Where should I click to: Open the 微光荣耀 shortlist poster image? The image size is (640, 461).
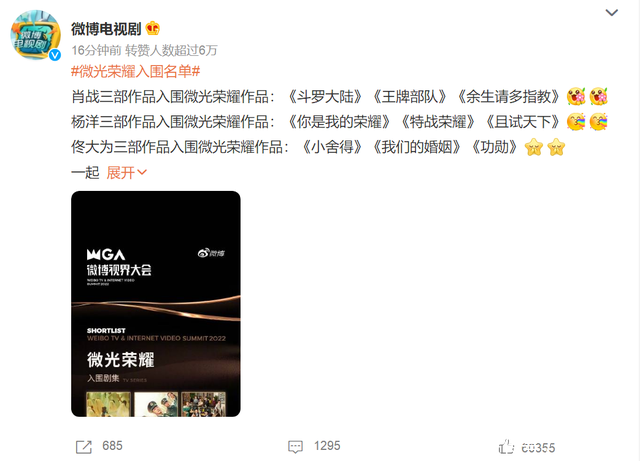(x=156, y=304)
